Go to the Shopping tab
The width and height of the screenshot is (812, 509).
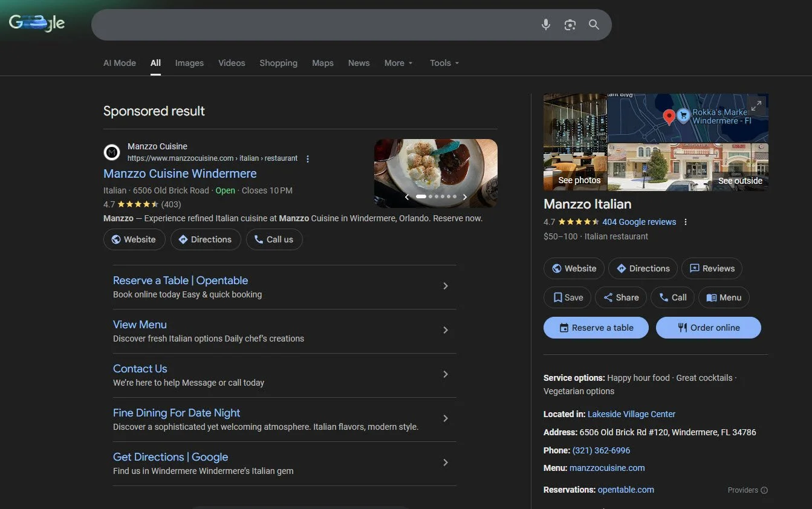click(x=278, y=63)
